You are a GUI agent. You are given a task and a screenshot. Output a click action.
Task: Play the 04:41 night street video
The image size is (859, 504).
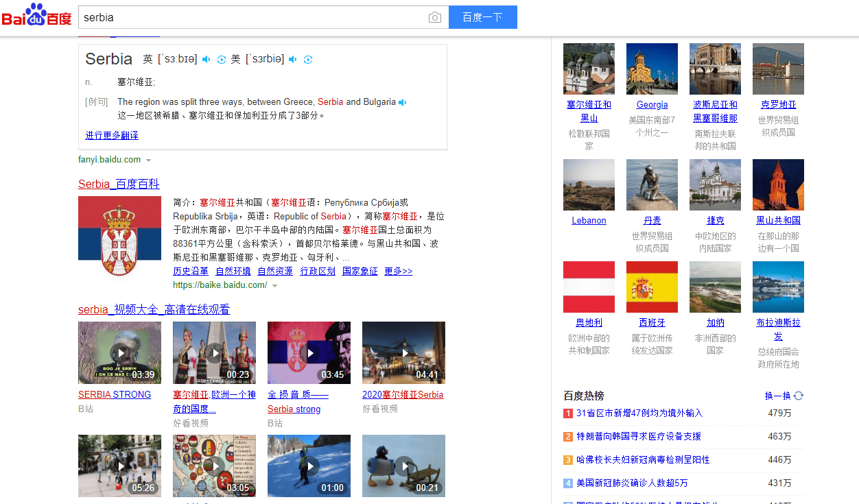click(x=403, y=352)
